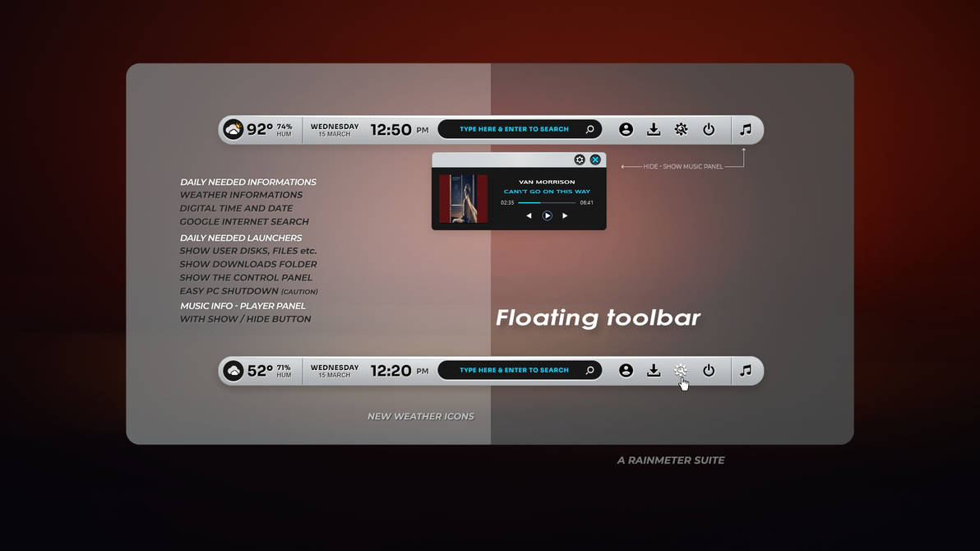The image size is (980, 551).
Task: Click the power shutdown icon in bottom toolbar
Action: point(708,370)
